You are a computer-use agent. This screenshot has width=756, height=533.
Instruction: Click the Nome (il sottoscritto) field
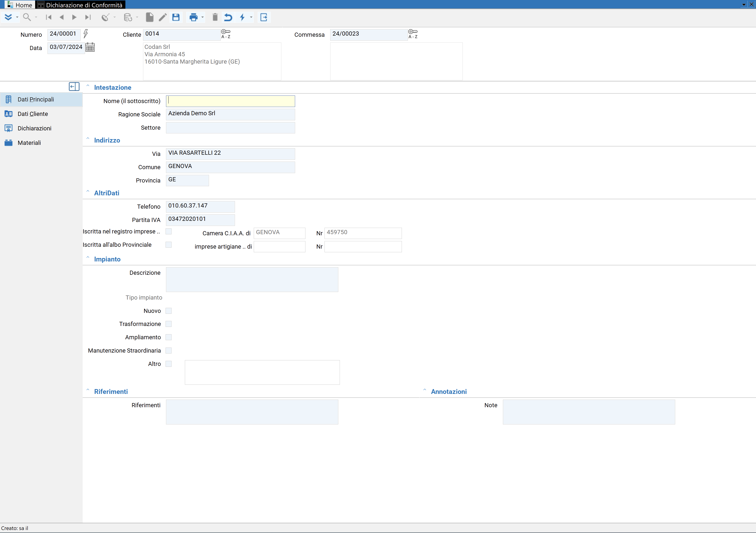click(x=231, y=101)
